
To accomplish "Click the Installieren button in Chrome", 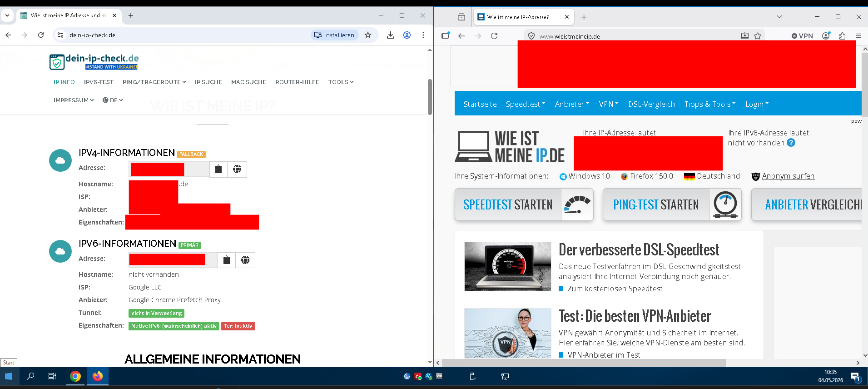I will pyautogui.click(x=334, y=35).
